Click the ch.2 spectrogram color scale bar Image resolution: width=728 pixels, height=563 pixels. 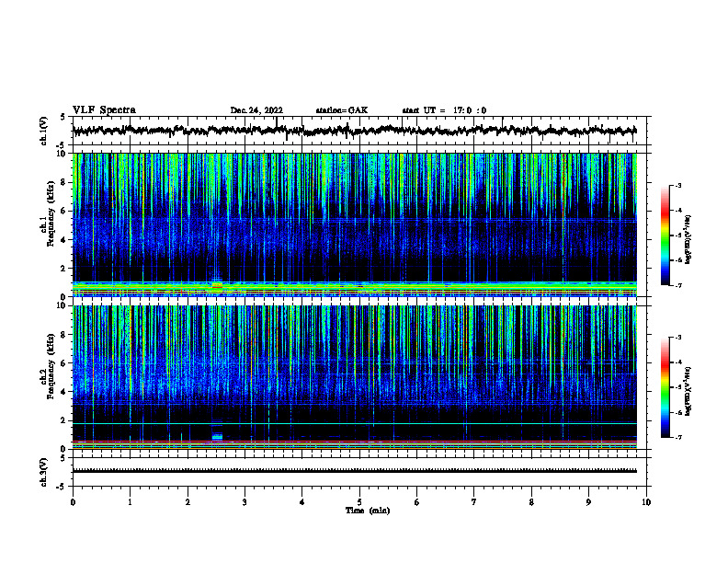[x=665, y=387]
